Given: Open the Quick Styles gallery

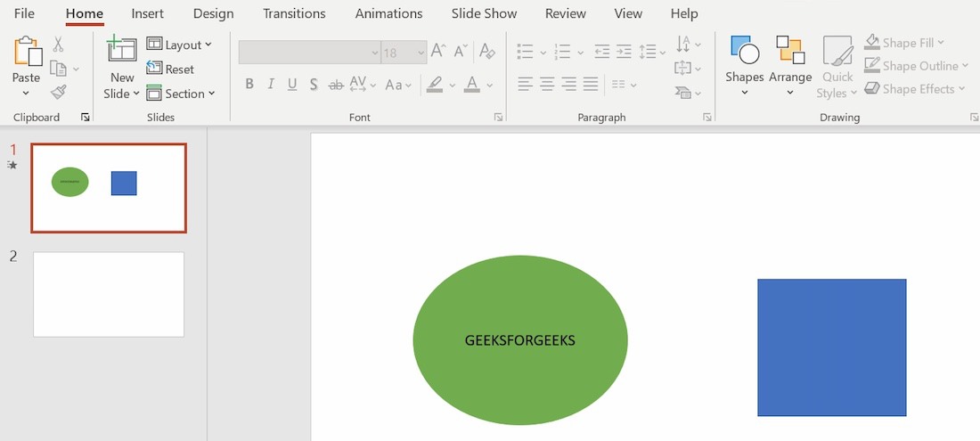Looking at the screenshot, I should pyautogui.click(x=837, y=66).
